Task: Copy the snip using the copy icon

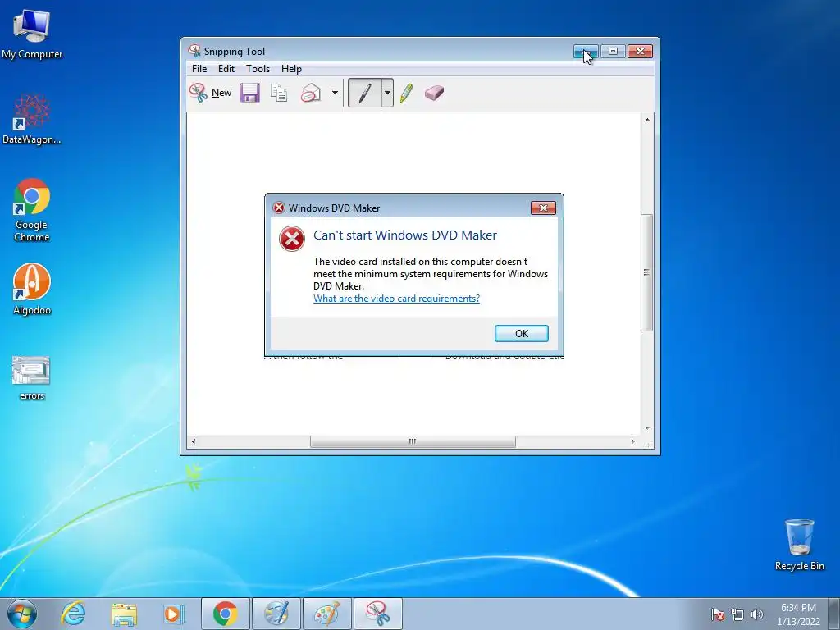Action: 279,93
